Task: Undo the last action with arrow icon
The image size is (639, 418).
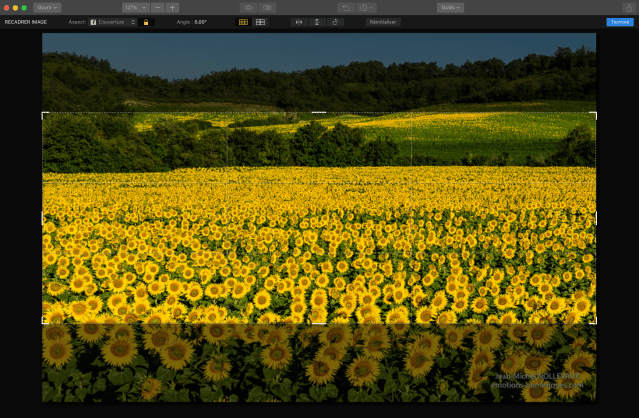Action: pyautogui.click(x=346, y=7)
